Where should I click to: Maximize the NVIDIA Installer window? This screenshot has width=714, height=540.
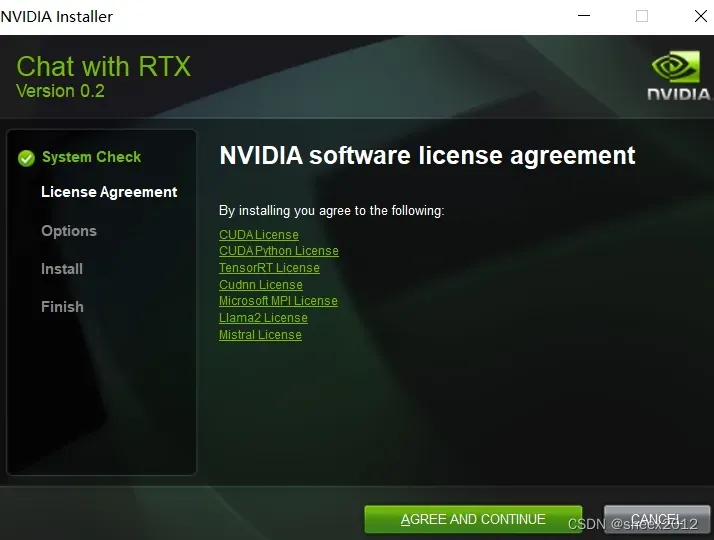[642, 16]
